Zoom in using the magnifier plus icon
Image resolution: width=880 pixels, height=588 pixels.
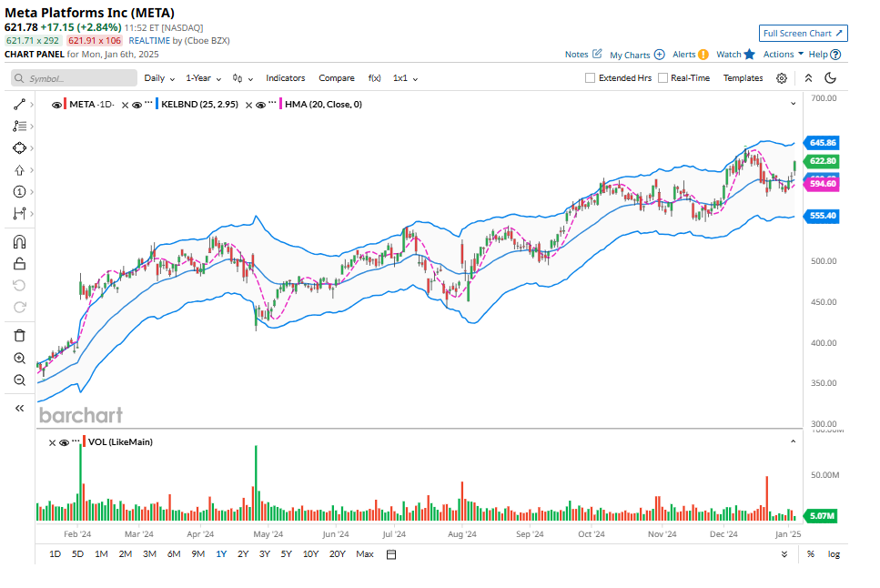[19, 358]
